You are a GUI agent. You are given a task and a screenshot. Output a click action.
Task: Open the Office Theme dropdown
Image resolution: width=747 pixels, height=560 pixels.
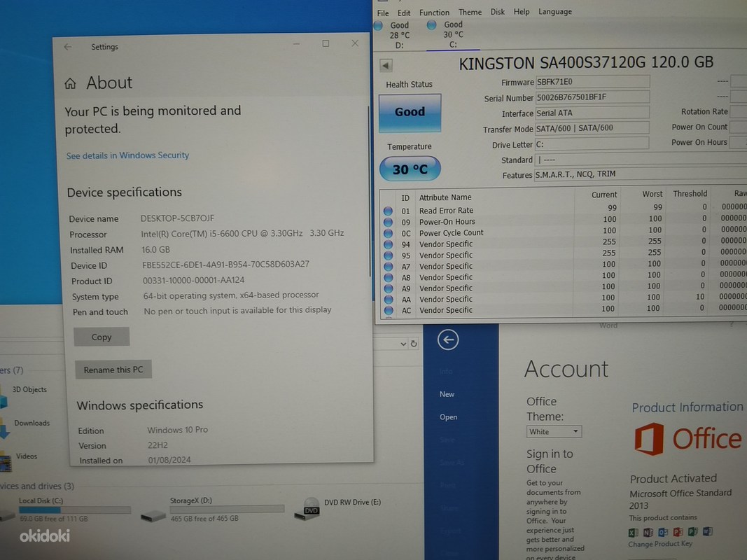coord(554,431)
